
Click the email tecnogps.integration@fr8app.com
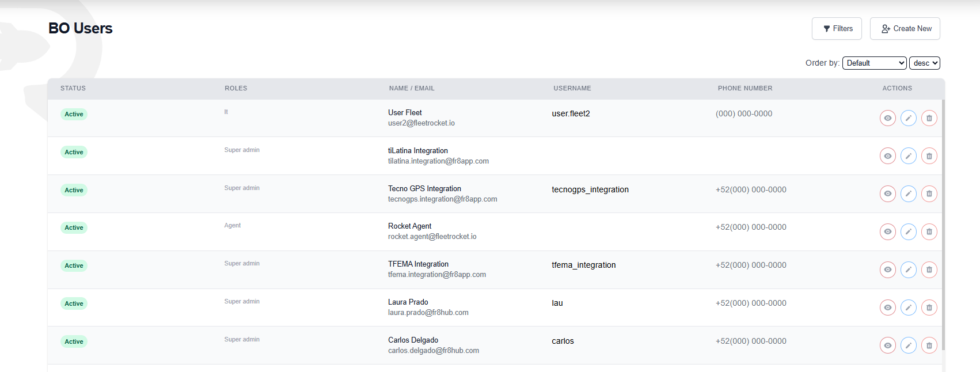pos(443,199)
